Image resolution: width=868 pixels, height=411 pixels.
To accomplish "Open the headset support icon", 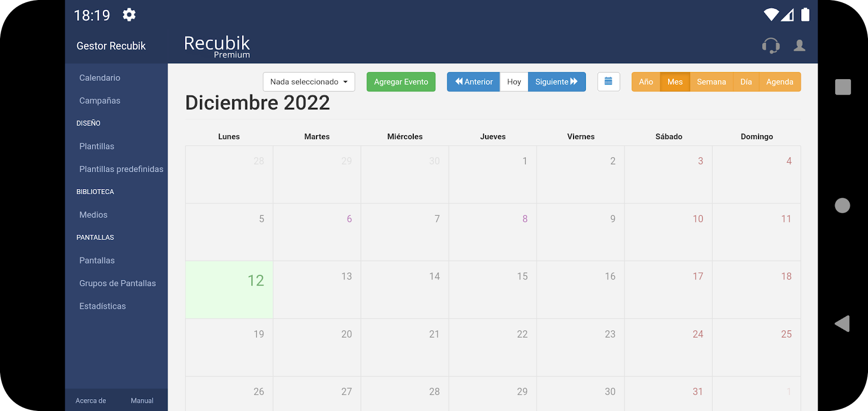I will click(x=771, y=46).
